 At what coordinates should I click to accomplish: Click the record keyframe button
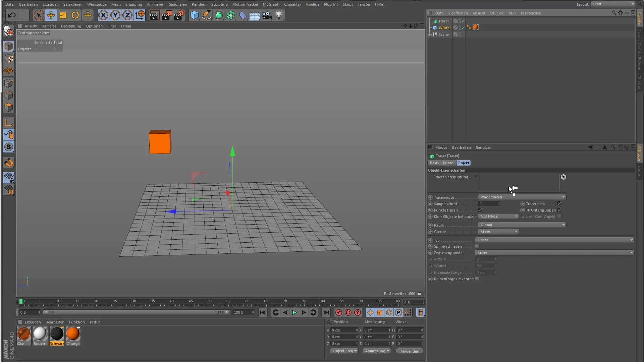339,312
